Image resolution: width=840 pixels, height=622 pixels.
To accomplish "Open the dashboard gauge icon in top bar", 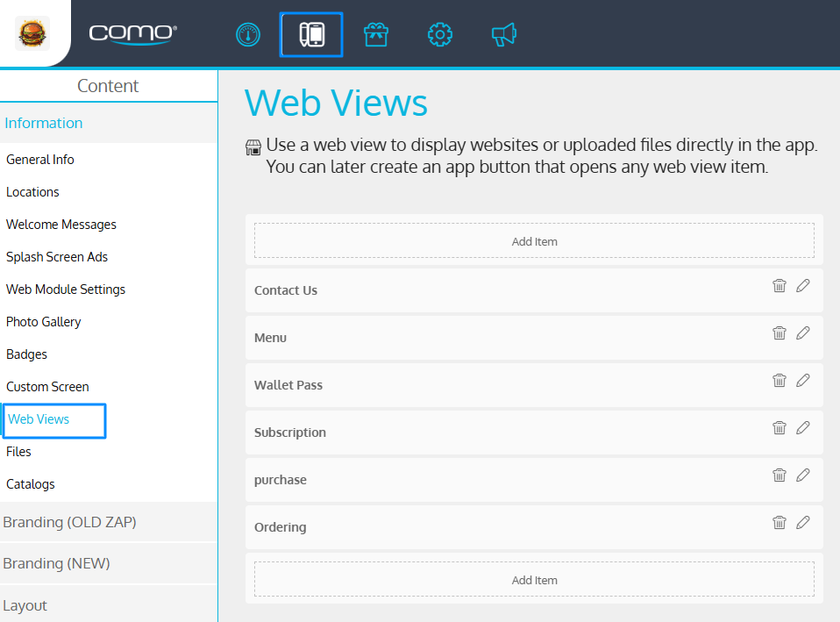I will click(248, 35).
